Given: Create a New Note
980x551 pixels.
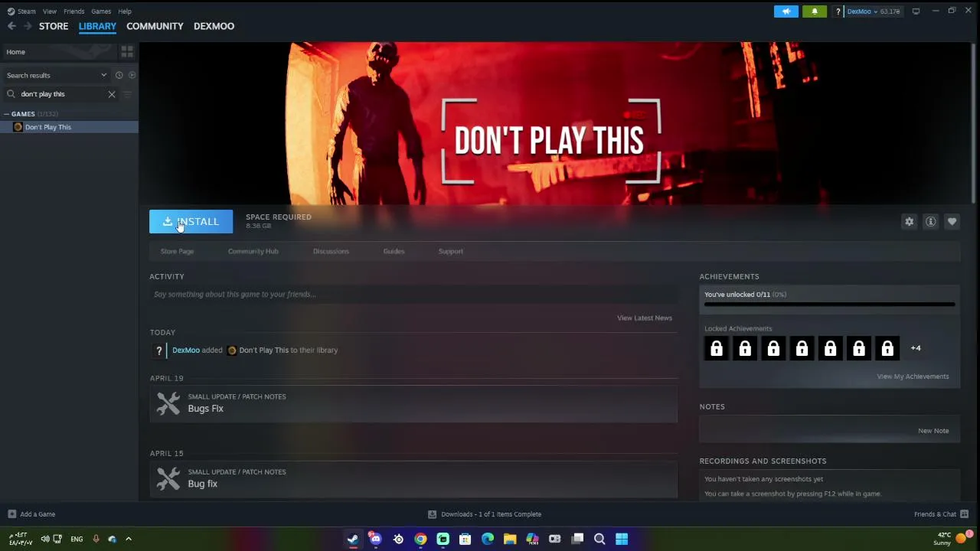Looking at the screenshot, I should pyautogui.click(x=933, y=431).
